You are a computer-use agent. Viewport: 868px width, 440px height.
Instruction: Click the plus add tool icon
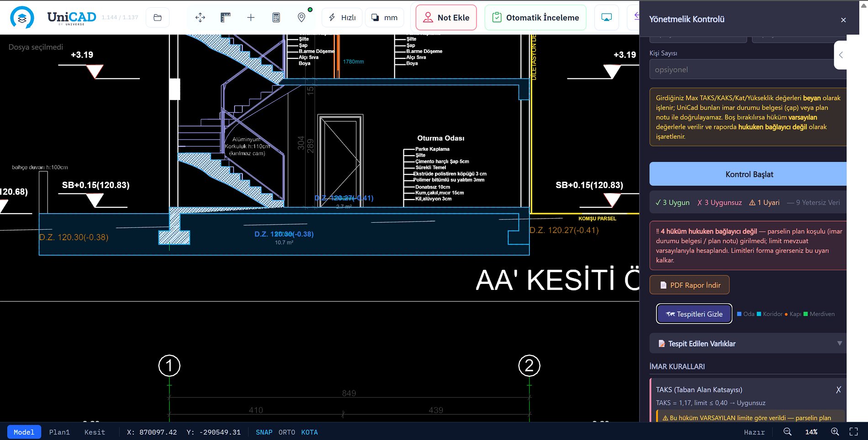point(251,17)
